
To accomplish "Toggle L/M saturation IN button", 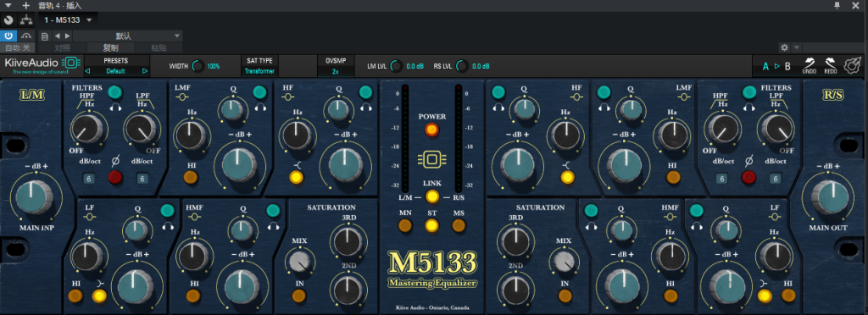I will [x=299, y=296].
